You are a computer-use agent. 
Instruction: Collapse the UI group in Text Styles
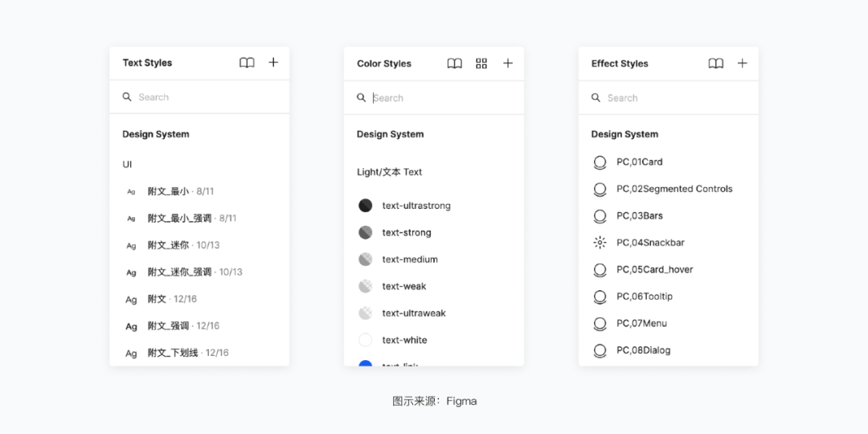[127, 165]
